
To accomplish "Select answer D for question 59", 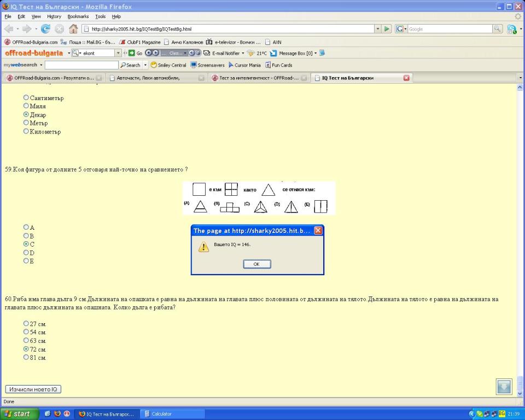I will (26, 253).
